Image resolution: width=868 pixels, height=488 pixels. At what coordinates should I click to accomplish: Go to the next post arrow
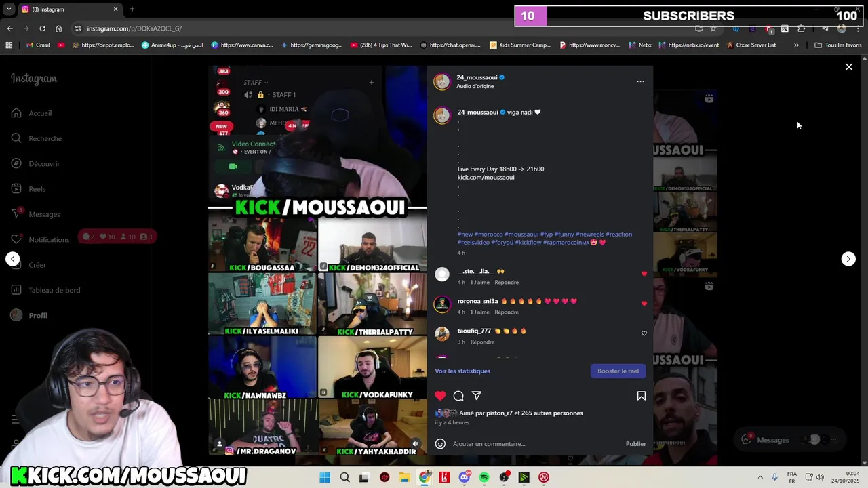click(848, 259)
